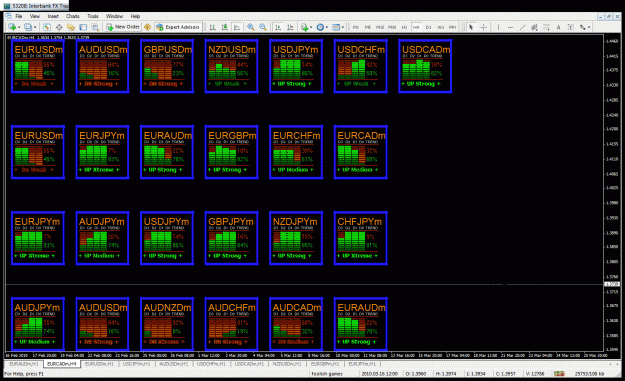Toggle the Terminal window icon
Viewport: 625px width, 381px height.
pyautogui.click(x=83, y=27)
